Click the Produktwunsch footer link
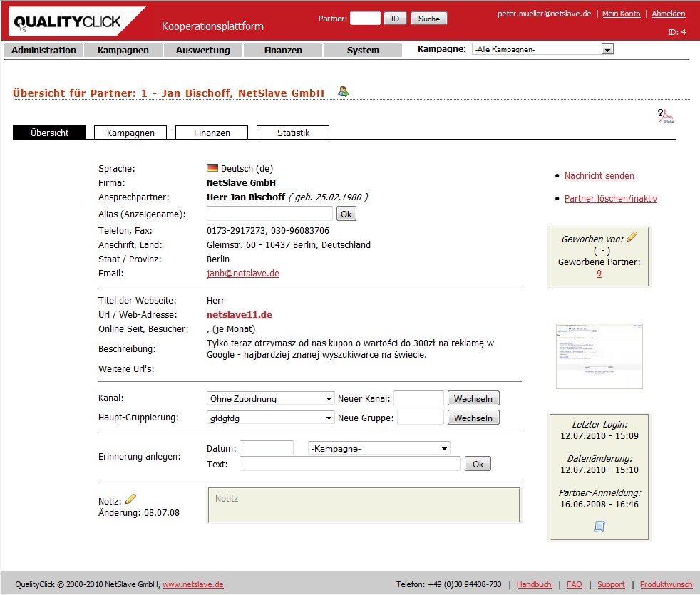Screen dimensions: 700x595 point(666,584)
